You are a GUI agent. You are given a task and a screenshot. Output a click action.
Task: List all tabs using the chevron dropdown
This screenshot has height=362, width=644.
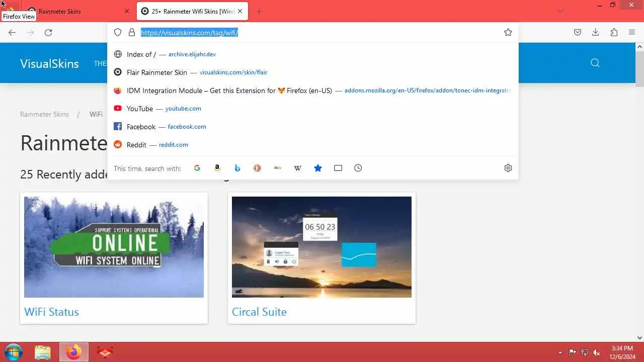click(x=560, y=11)
